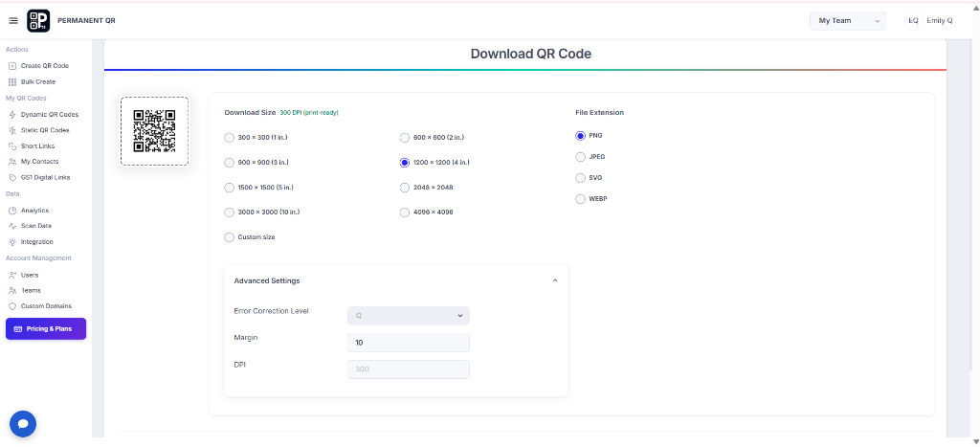
Task: Click the GS1 Digital Links tag icon
Action: (12, 177)
